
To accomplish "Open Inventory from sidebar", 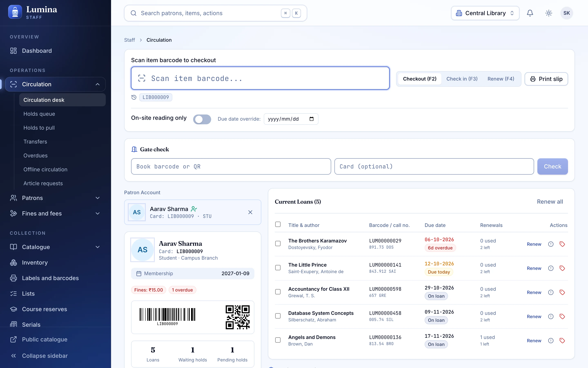I will [x=55, y=262].
